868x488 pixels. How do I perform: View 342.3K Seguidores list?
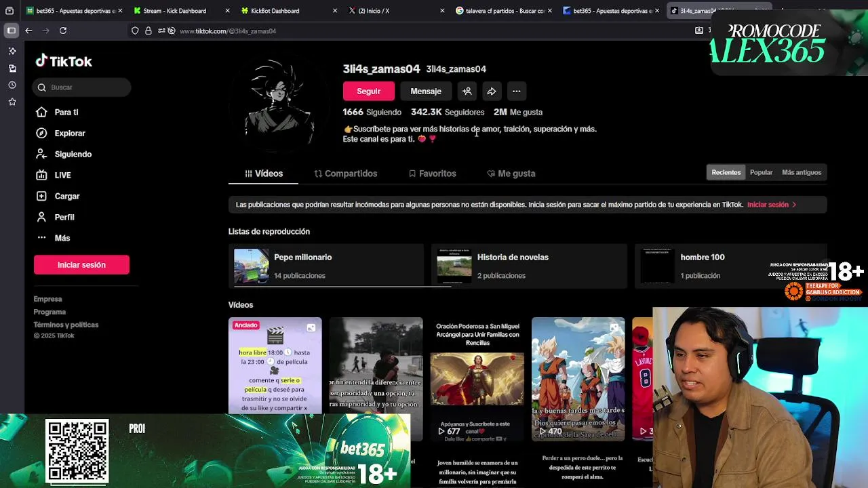pos(448,112)
